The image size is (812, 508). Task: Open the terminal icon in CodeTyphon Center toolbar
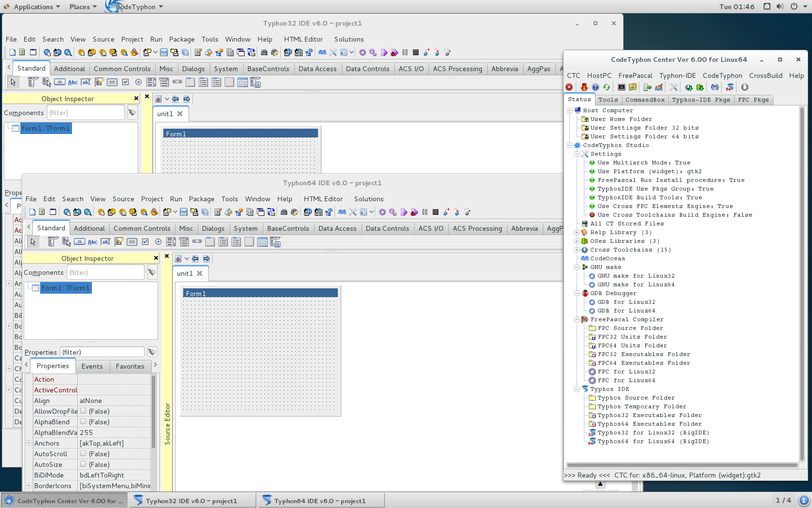coord(622,87)
